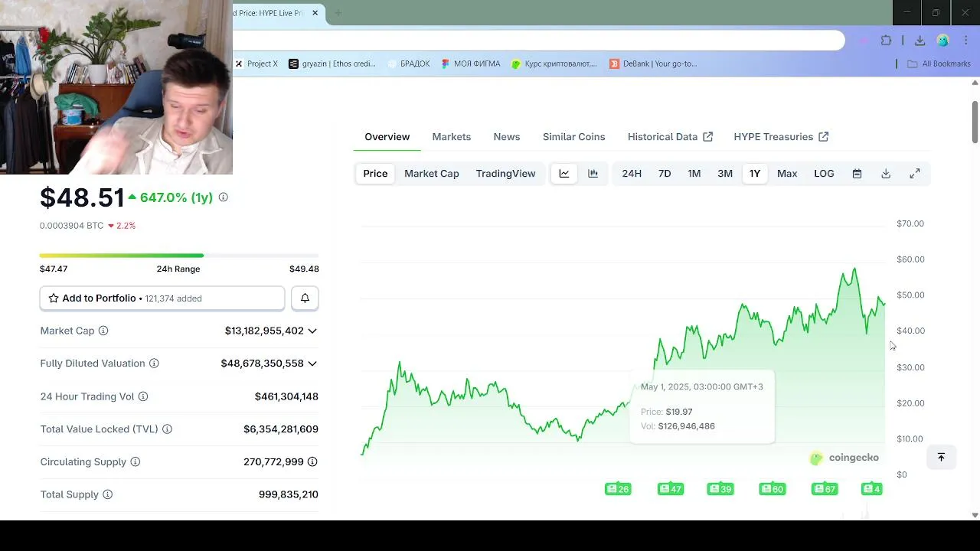Open the chart date range calendar icon
The height and width of the screenshot is (551, 980).
pos(857,174)
